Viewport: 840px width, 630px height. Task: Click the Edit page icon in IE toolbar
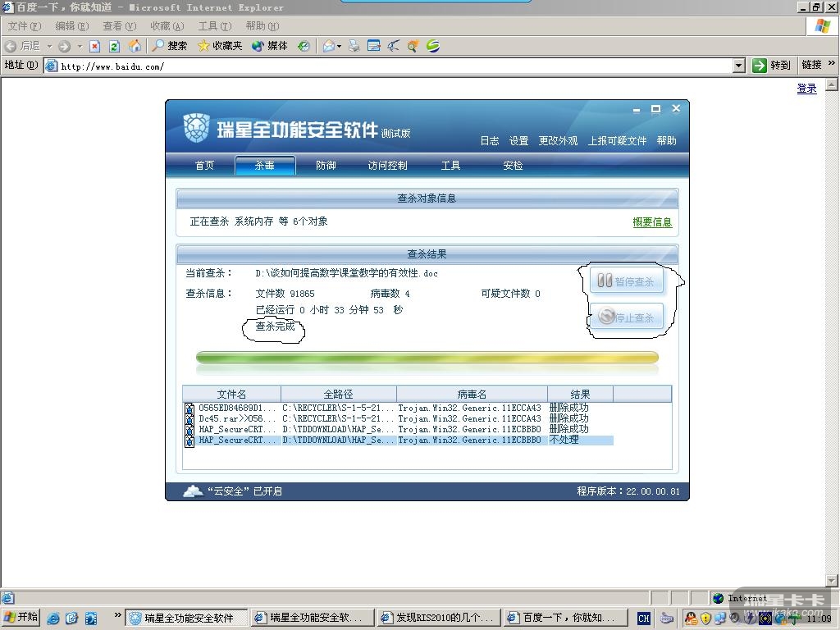tap(374, 46)
